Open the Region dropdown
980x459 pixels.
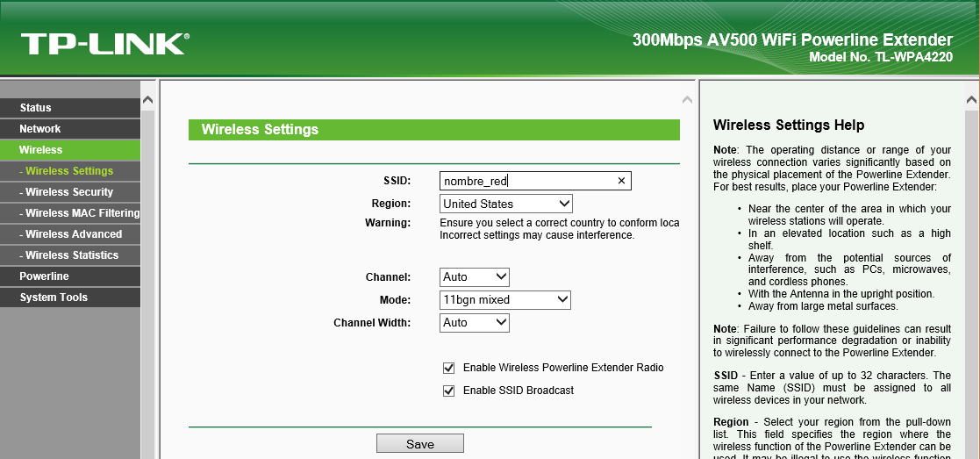pyautogui.click(x=505, y=204)
